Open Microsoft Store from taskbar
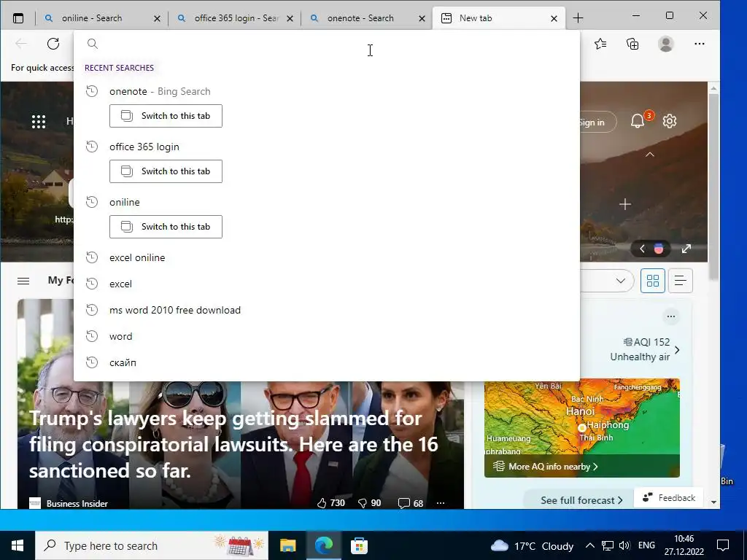Viewport: 747px width, 560px height. coord(359,545)
